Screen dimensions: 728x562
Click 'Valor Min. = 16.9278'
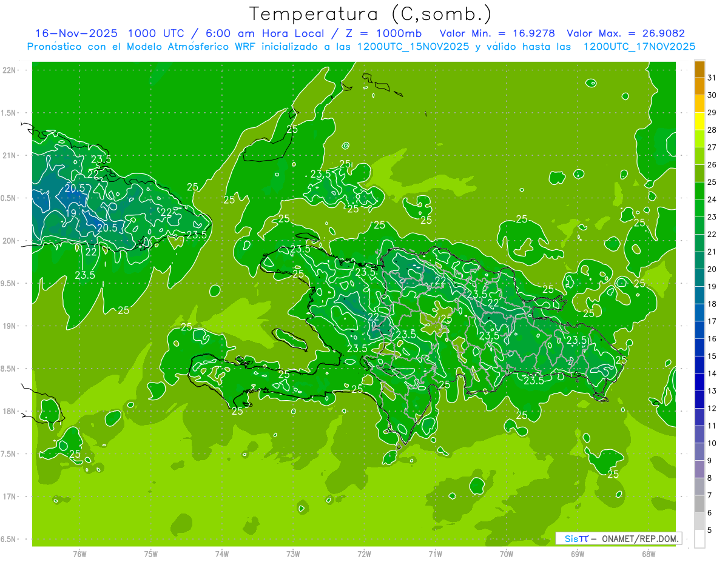pyautogui.click(x=497, y=33)
